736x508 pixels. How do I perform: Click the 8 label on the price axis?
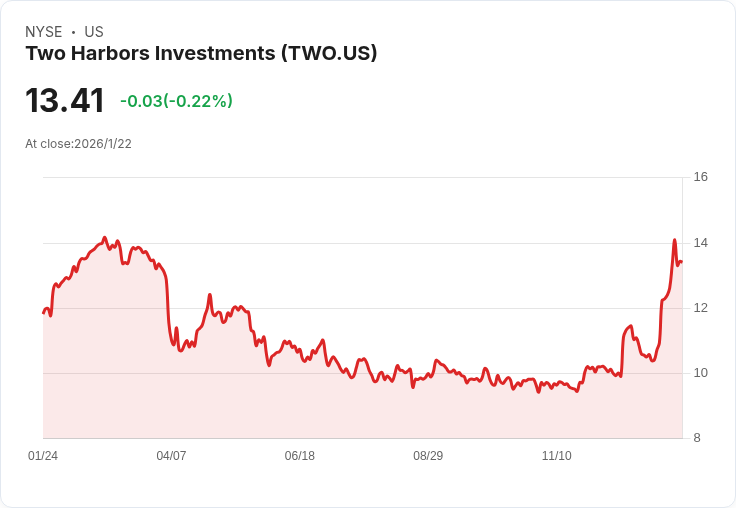click(697, 438)
